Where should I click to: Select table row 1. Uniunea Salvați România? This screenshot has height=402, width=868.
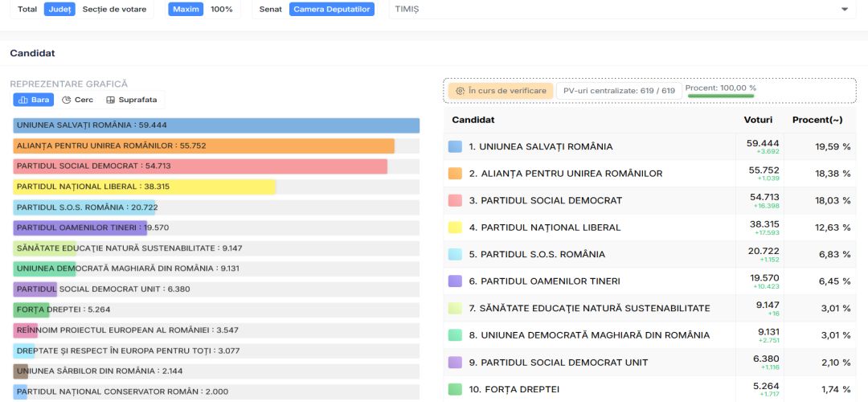tap(650, 147)
